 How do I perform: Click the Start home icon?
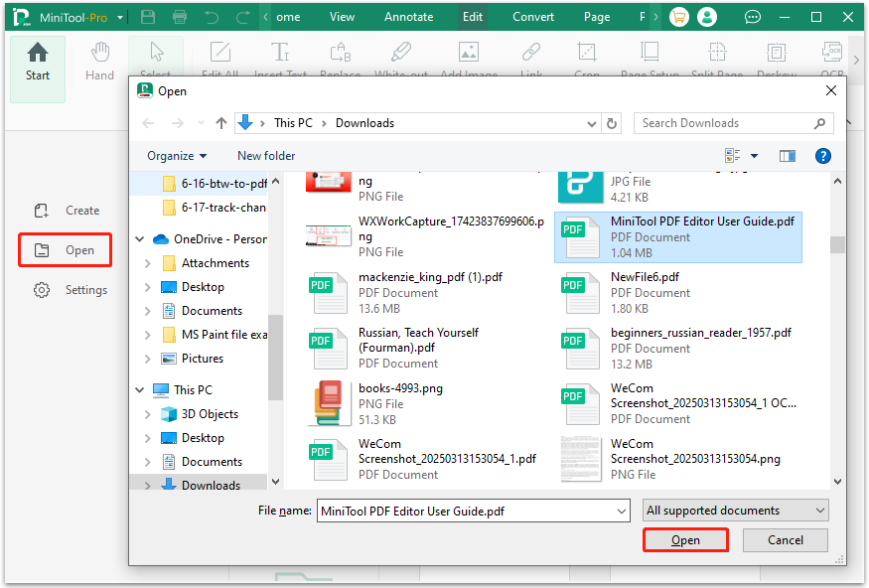point(38,54)
